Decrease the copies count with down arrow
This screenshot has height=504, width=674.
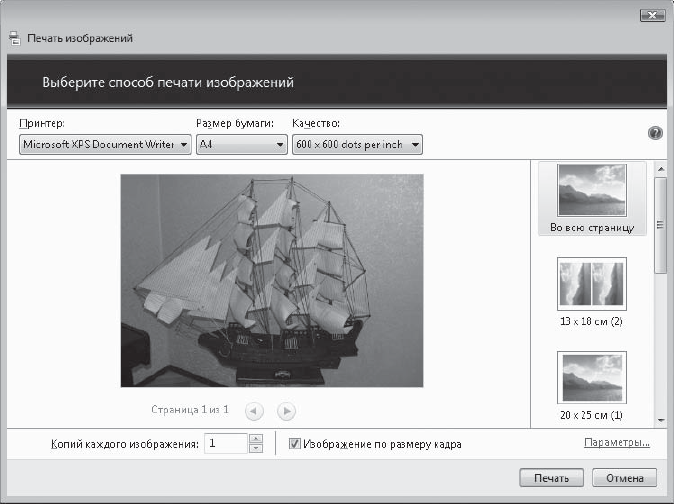pyautogui.click(x=256, y=448)
